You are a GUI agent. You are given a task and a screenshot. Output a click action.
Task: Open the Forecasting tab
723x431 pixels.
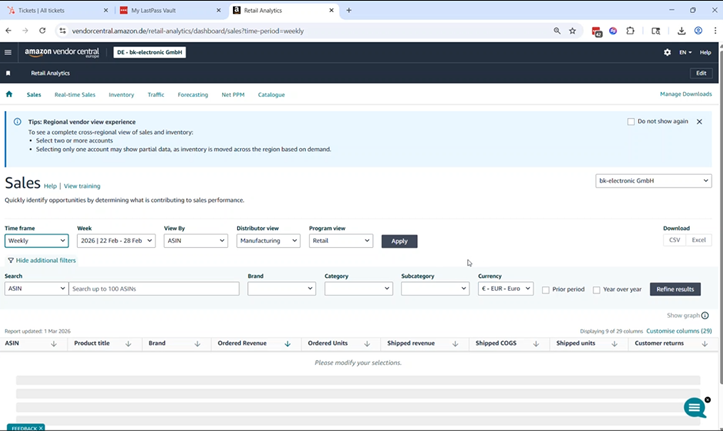tap(193, 95)
